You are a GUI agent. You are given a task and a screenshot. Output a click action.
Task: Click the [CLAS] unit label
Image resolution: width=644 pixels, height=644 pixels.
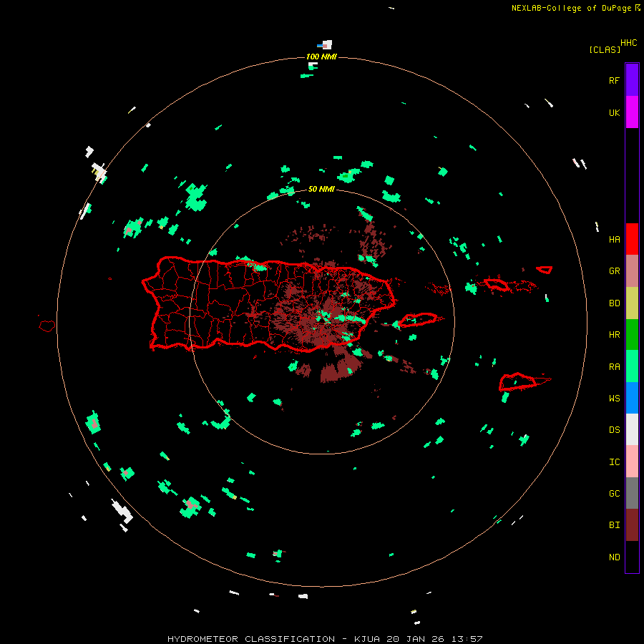pyautogui.click(x=605, y=49)
